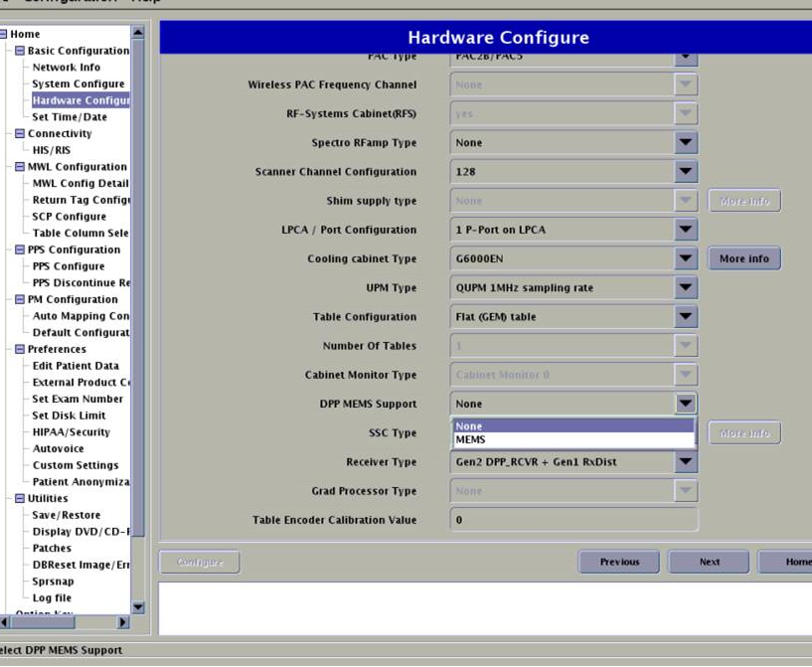The width and height of the screenshot is (812, 667).
Task: Collapse the Utilities tree node
Action: (20, 499)
